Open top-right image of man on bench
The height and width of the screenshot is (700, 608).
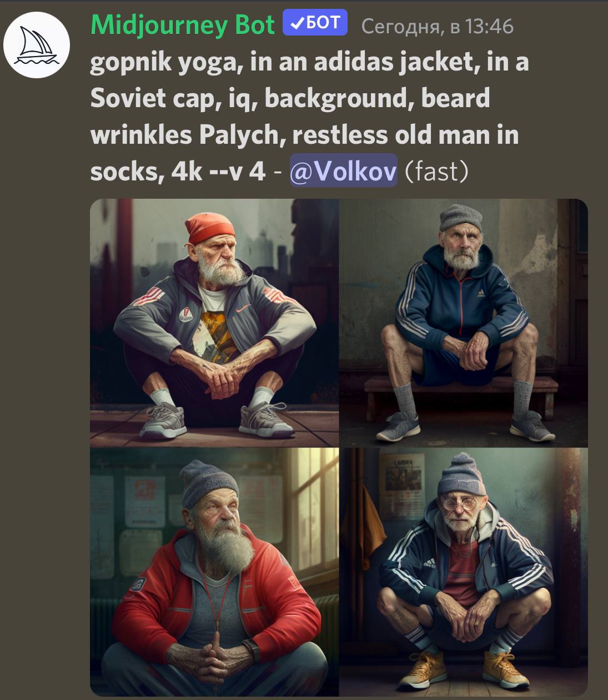coord(464,323)
